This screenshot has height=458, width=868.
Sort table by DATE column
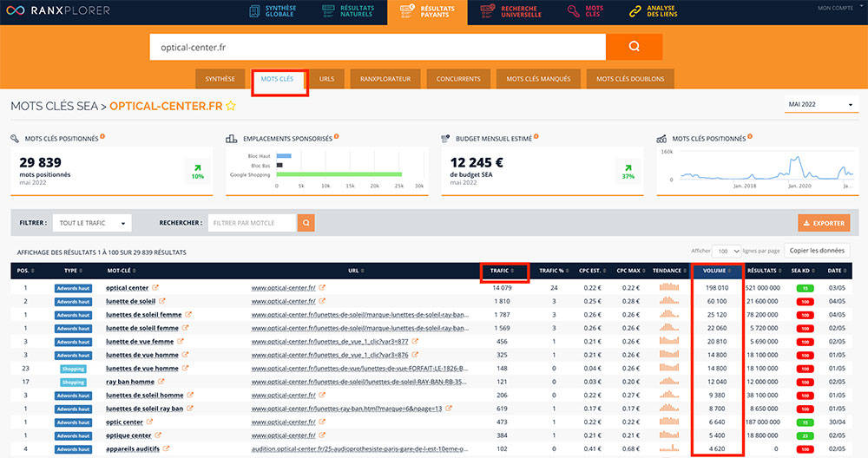pos(837,271)
